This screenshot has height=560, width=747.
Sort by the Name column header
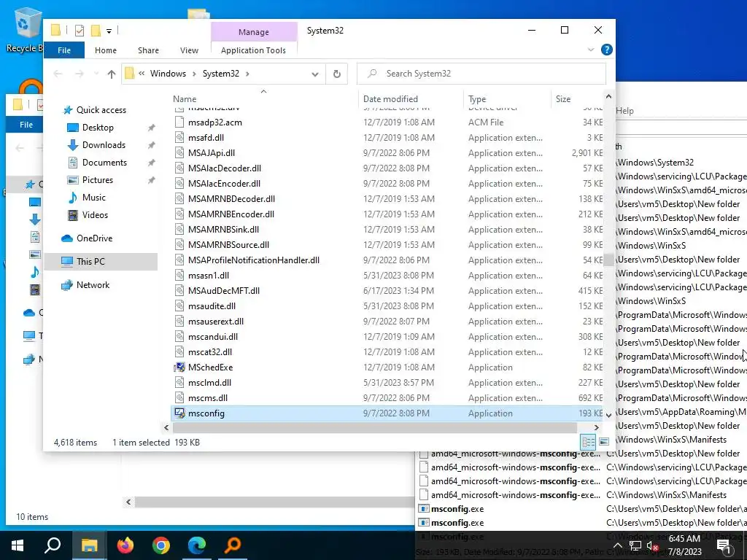[185, 99]
